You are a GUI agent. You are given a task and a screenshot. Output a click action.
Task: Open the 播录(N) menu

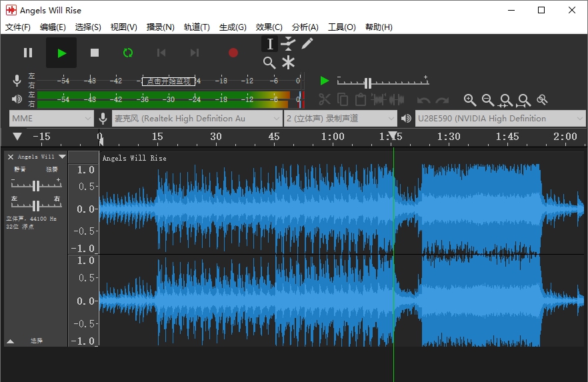click(x=161, y=27)
